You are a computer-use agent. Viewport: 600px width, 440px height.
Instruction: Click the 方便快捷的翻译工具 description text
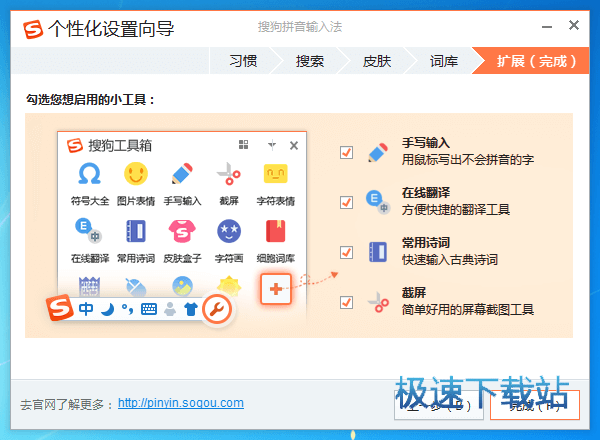[x=456, y=210]
